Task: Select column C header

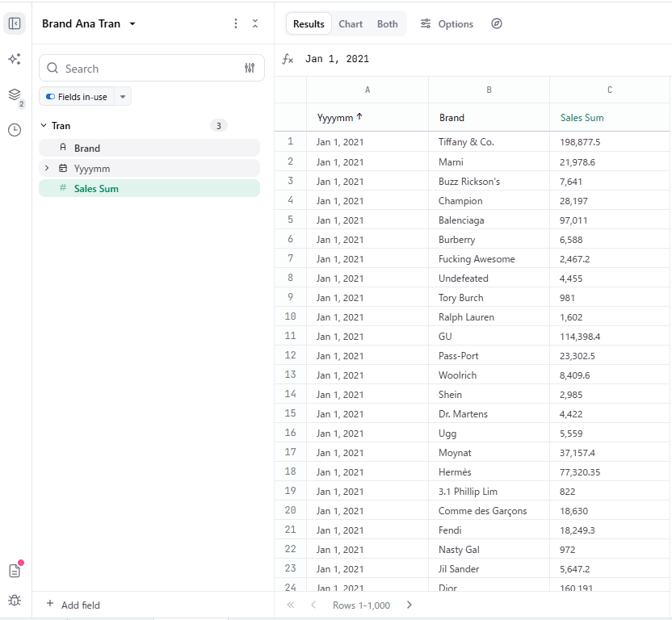Action: (x=610, y=90)
